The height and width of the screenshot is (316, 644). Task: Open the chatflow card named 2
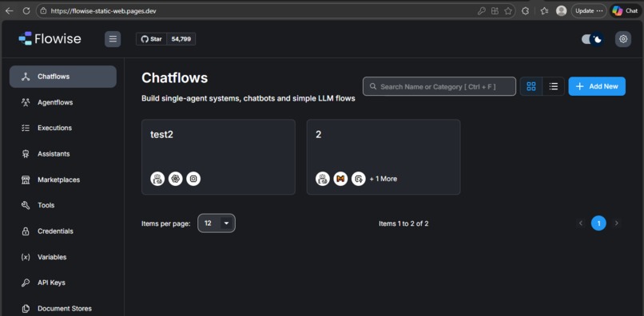coord(384,156)
